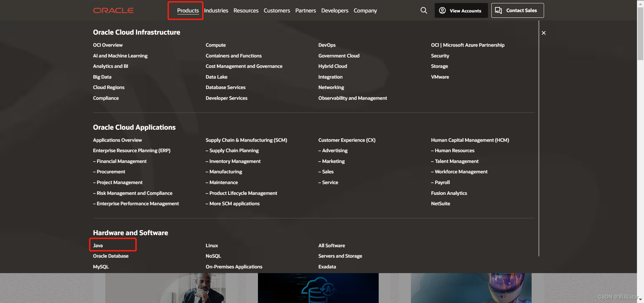
Task: Go to AI and Machine Learning
Action: (120, 56)
